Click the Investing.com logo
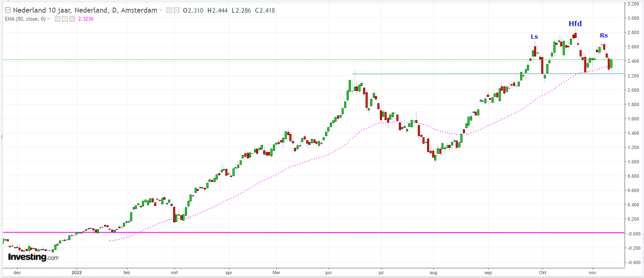The image size is (644, 278). [x=33, y=257]
